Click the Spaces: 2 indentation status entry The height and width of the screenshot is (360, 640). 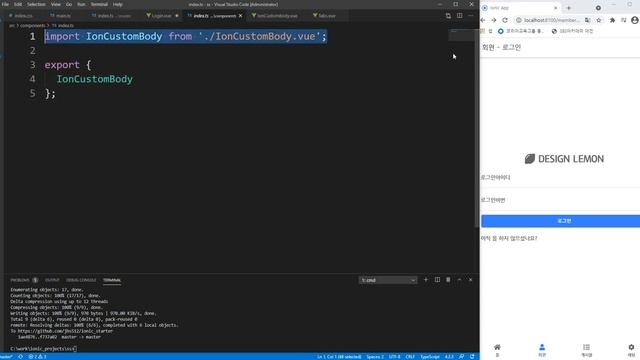(x=375, y=356)
